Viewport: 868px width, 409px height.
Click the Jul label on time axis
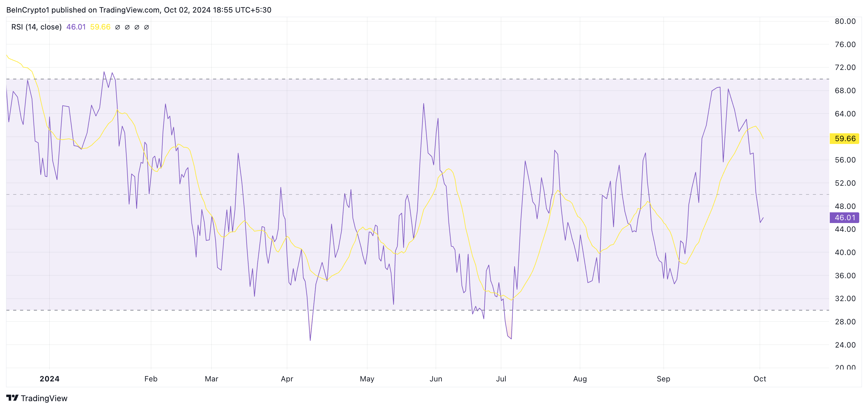[x=501, y=379]
